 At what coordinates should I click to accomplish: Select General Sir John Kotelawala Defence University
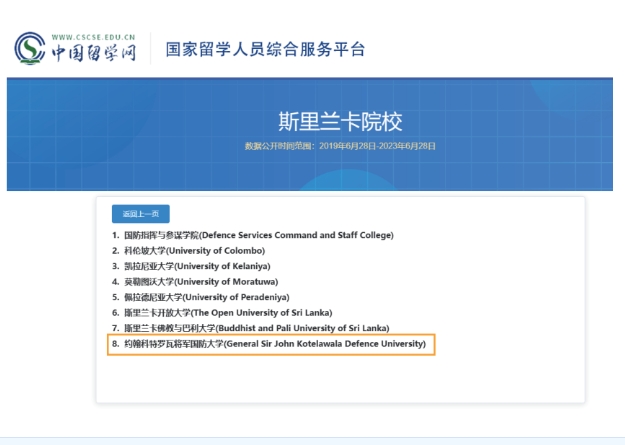[x=271, y=344]
